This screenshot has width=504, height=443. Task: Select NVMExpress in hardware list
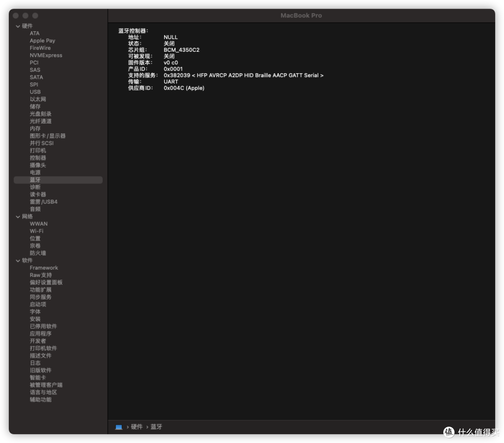(x=46, y=55)
